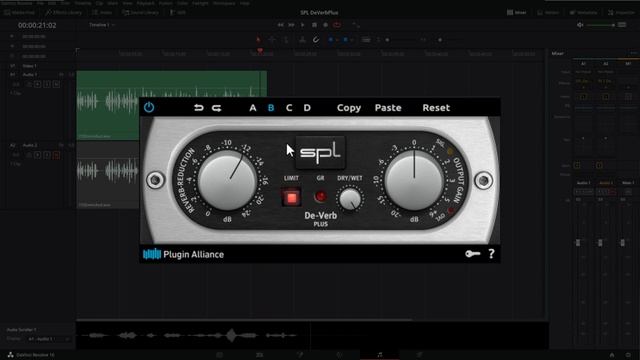The width and height of the screenshot is (640, 360).
Task: Select plugin settings bank B
Action: pyautogui.click(x=271, y=108)
